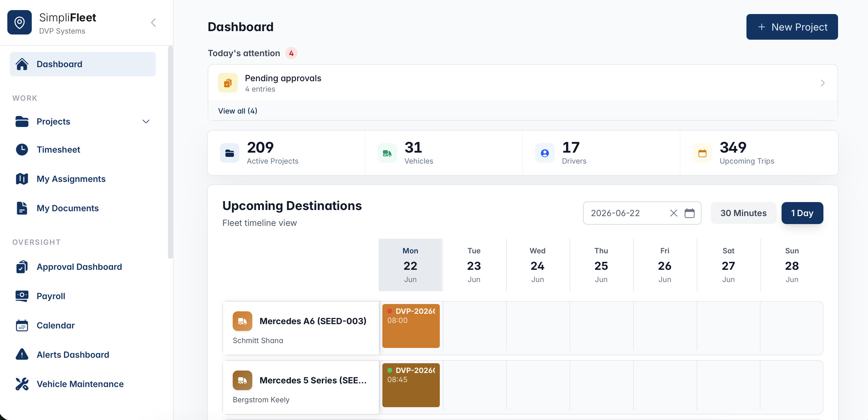
Task: Click the My Assignments map icon
Action: tap(22, 179)
